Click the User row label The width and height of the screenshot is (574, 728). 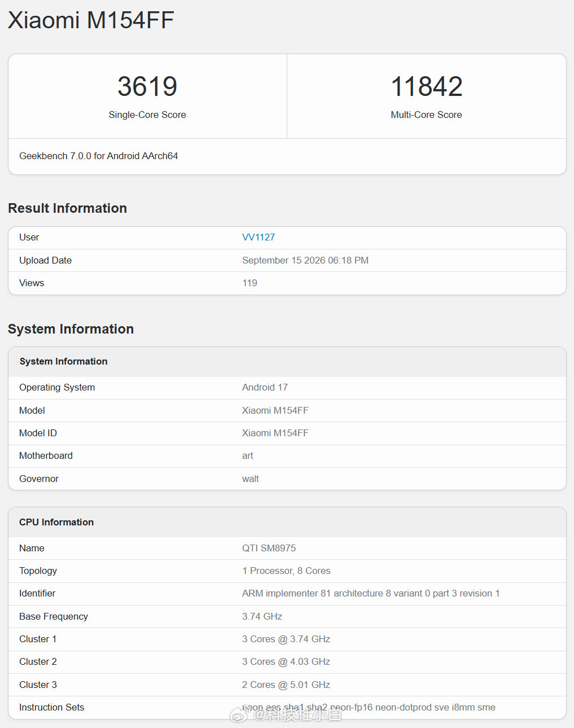[29, 237]
